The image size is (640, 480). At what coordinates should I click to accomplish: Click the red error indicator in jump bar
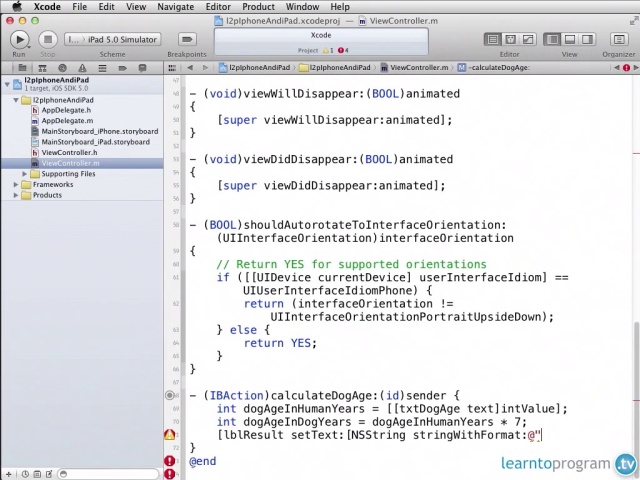coord(626,68)
